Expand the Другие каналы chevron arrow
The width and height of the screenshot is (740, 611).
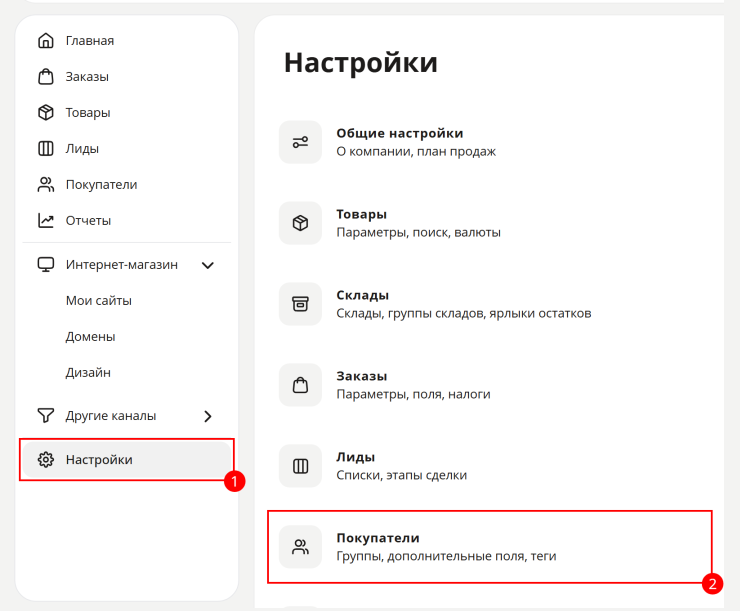pyautogui.click(x=208, y=416)
